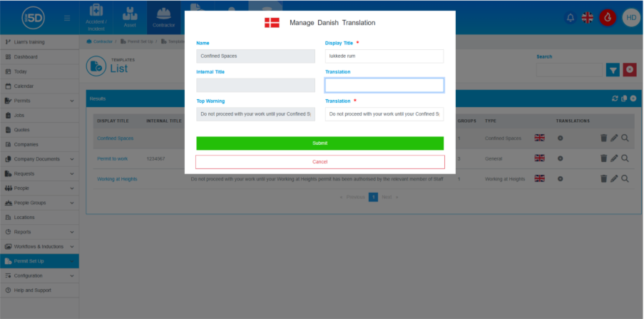Viewport: 644px width, 319px height.
Task: Open the Asset module
Action: click(129, 17)
